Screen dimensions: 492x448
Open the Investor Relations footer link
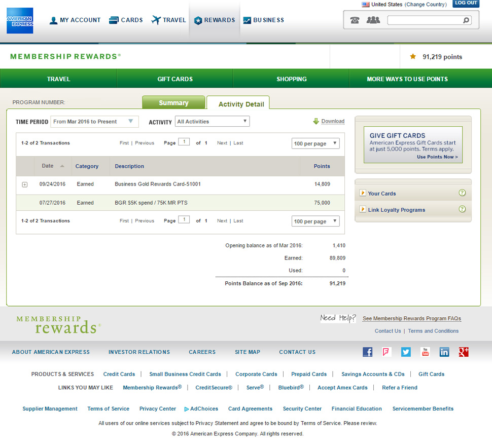(139, 352)
